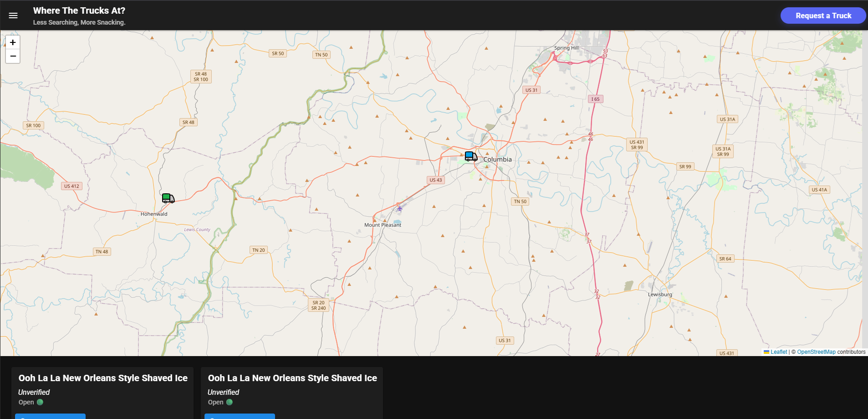Zoom out on the map

pos(13,56)
